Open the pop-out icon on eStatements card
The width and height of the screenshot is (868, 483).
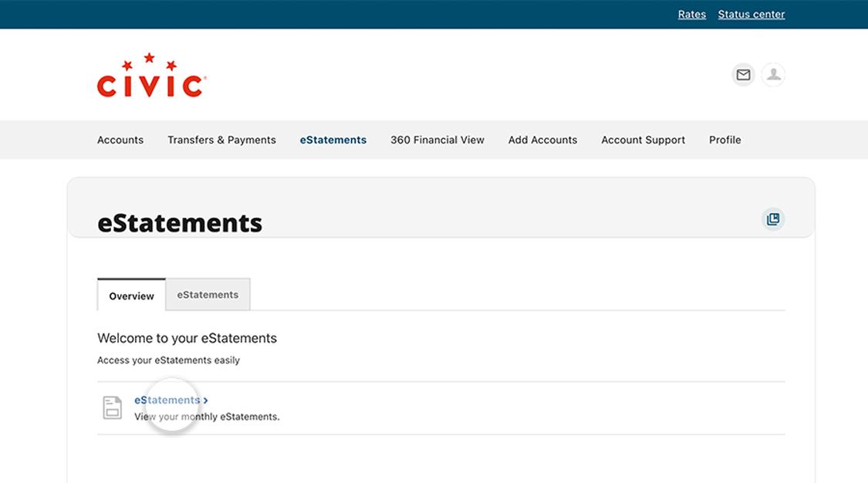point(773,219)
